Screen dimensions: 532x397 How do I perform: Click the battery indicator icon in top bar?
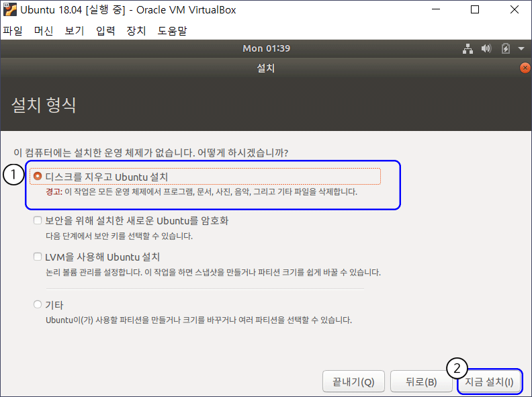pyautogui.click(x=506, y=48)
